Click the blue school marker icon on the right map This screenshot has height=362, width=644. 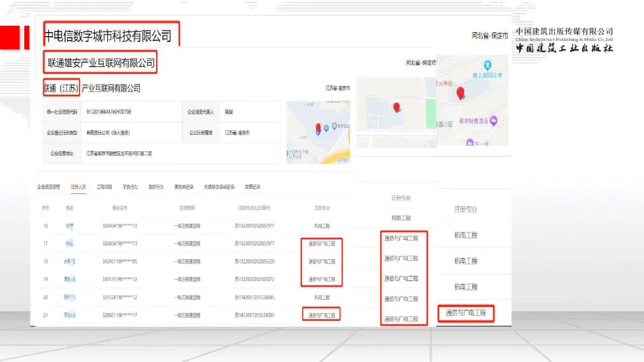488,65
